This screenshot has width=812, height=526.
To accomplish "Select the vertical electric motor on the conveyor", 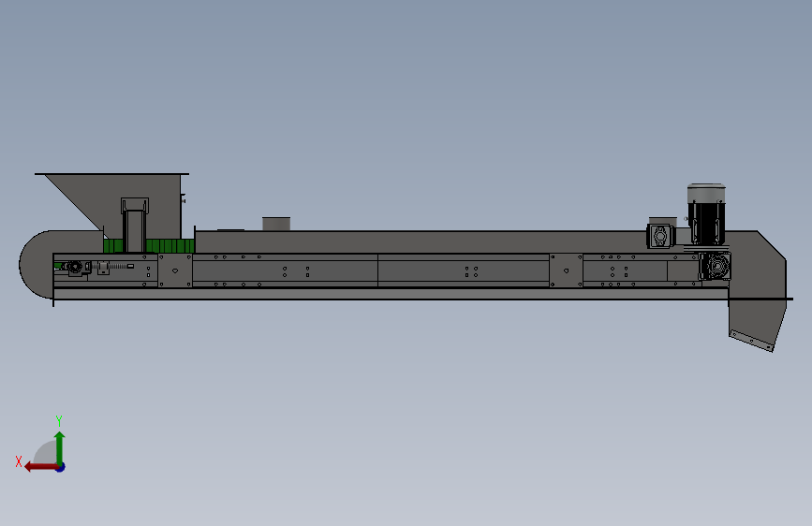I will pos(706,213).
